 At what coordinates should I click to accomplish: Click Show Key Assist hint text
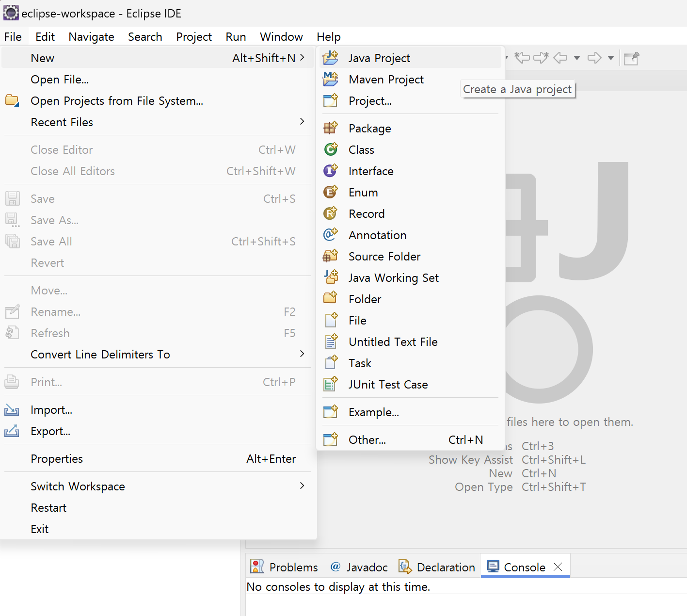coord(470,459)
